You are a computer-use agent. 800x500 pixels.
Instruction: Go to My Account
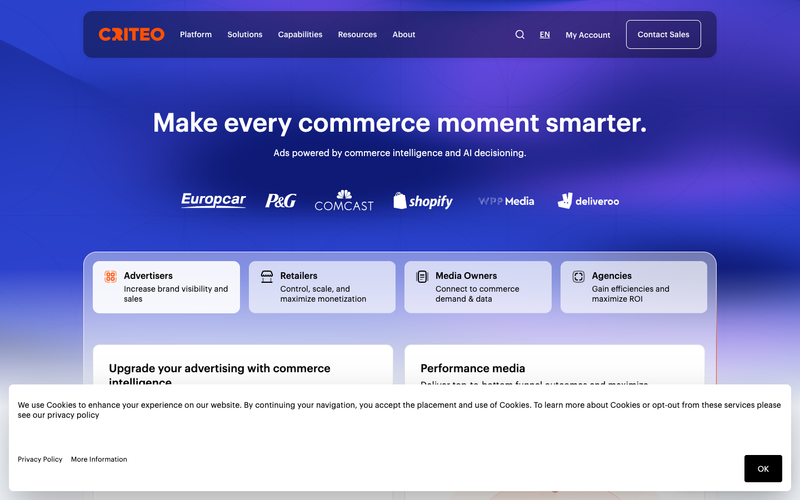click(588, 35)
